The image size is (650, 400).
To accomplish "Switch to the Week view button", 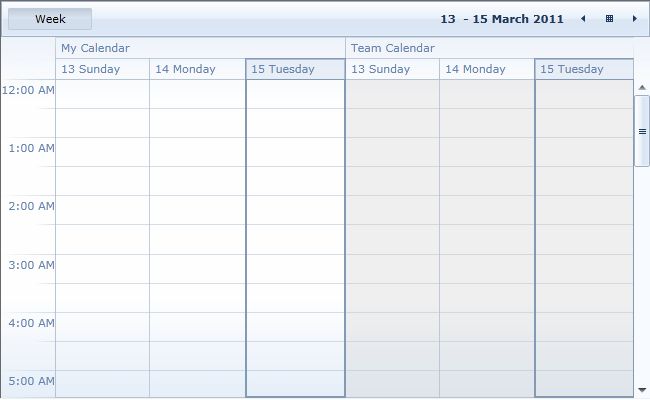I will pos(50,19).
